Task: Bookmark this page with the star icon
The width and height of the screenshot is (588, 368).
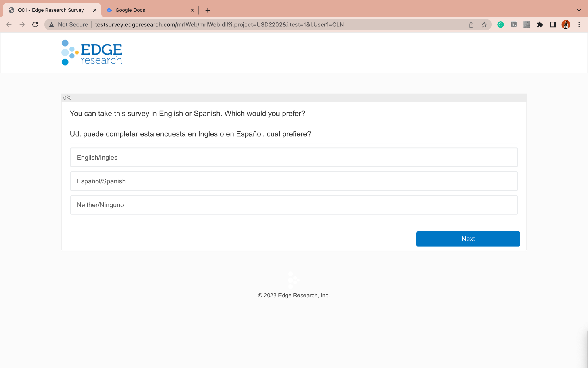Action: (x=484, y=25)
